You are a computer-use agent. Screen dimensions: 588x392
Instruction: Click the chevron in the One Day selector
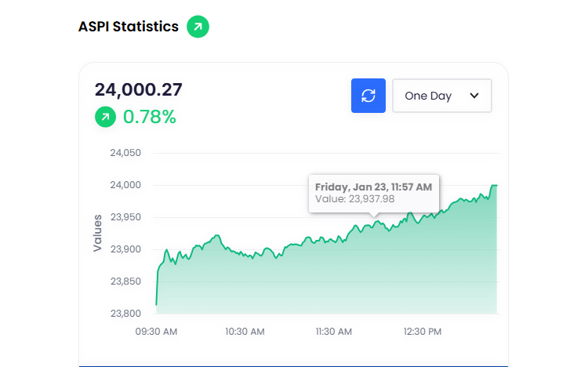pos(474,96)
